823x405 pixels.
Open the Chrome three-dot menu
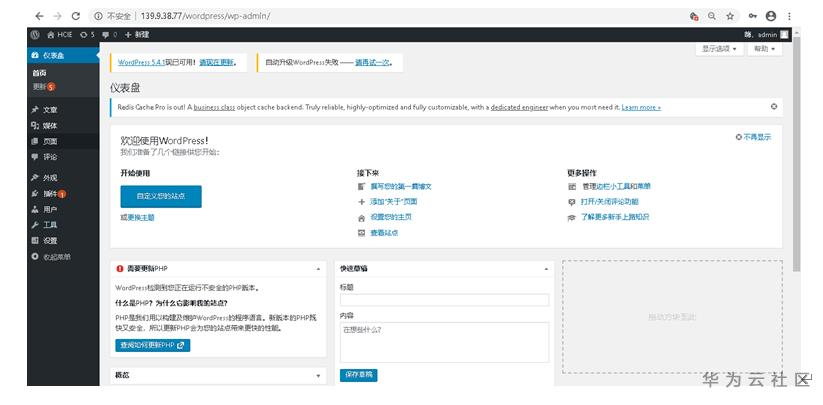789,16
